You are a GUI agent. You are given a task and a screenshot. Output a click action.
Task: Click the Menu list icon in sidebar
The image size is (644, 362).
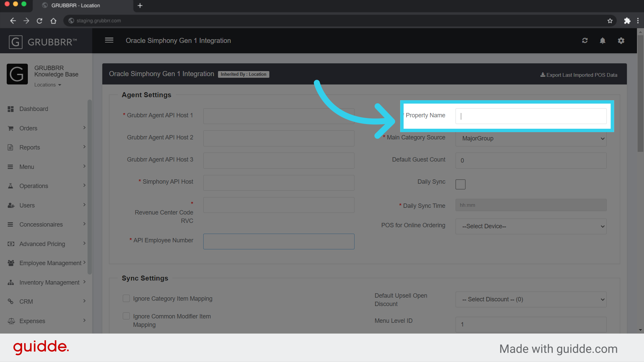(x=10, y=167)
